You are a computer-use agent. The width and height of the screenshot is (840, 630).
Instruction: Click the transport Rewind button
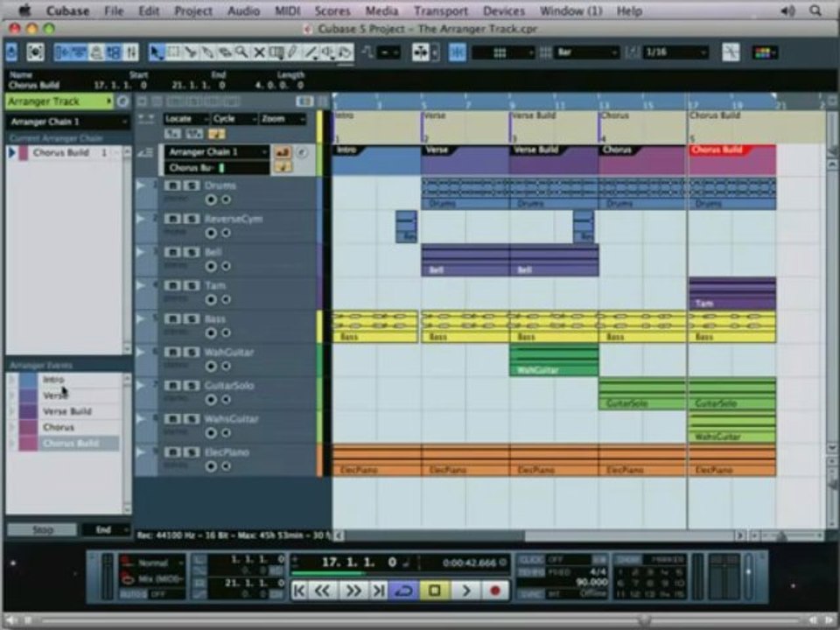pos(323,591)
